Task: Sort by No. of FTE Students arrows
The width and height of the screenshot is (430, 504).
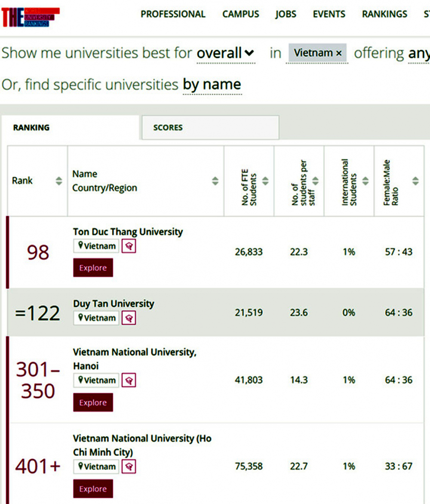Action: [265, 181]
